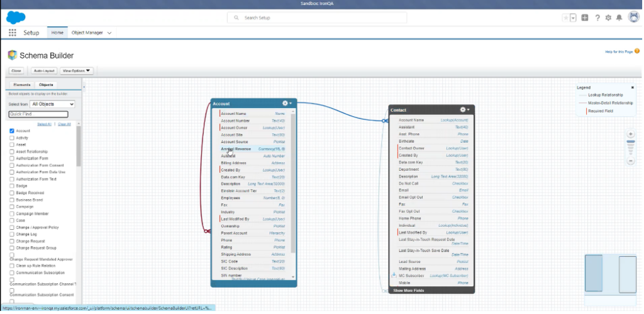Select the Account Name field in Account

253,114
